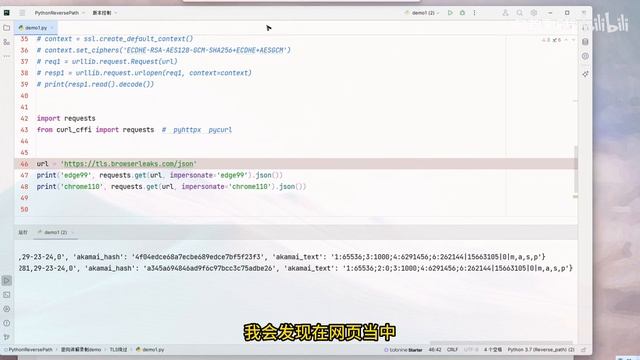Image resolution: width=640 pixels, height=360 pixels.
Task: Click the second akamai_hash value a345a69...
Action: click(209, 268)
